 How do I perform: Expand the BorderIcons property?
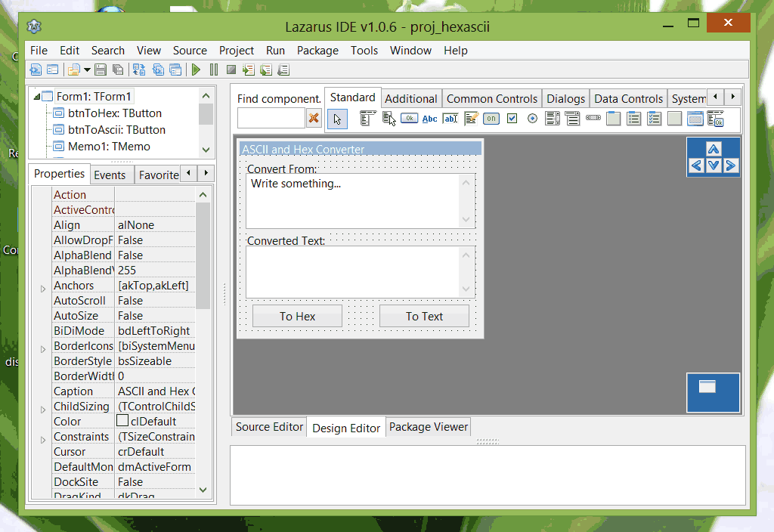(43, 349)
